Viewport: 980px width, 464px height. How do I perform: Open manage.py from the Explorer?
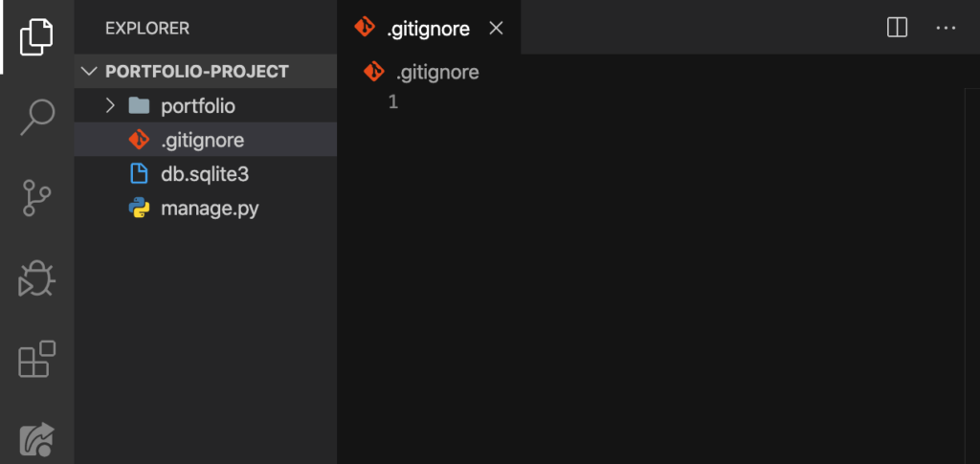click(x=205, y=208)
